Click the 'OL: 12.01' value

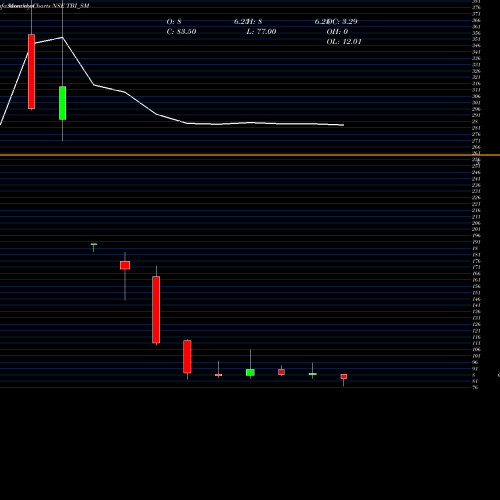344,42
